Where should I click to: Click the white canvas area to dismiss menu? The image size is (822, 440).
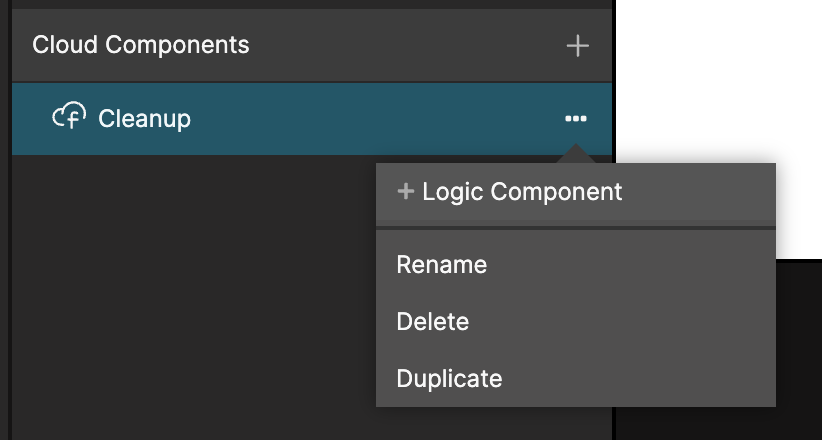pyautogui.click(x=720, y=80)
